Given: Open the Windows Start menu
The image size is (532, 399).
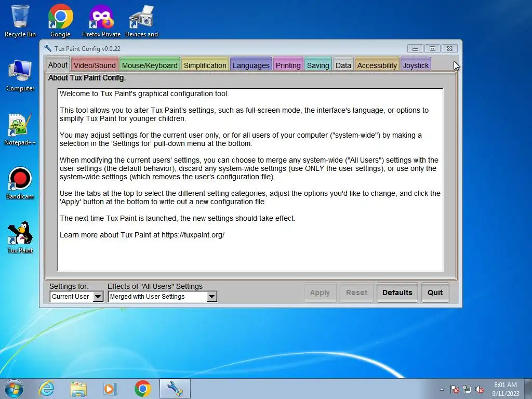Looking at the screenshot, I should tap(14, 389).
